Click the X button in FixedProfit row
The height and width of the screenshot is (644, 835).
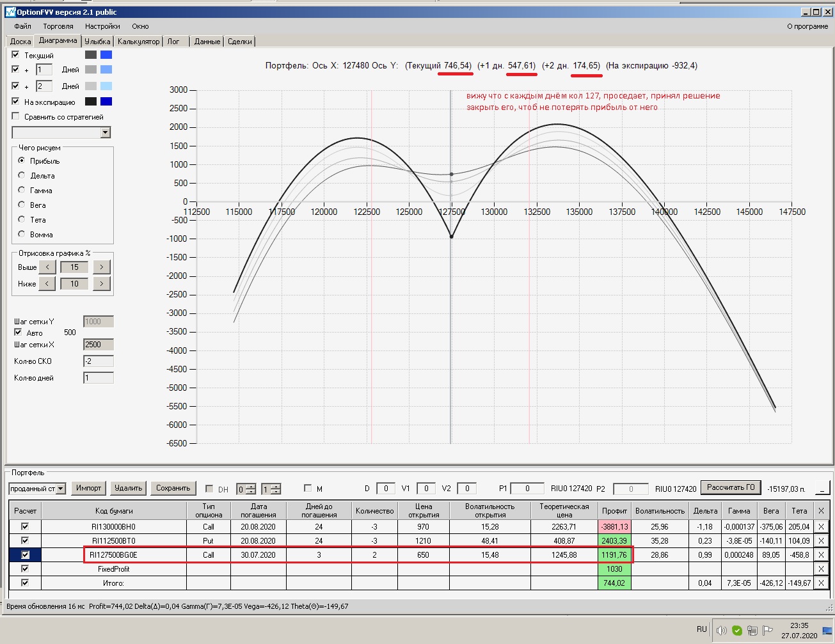click(821, 569)
